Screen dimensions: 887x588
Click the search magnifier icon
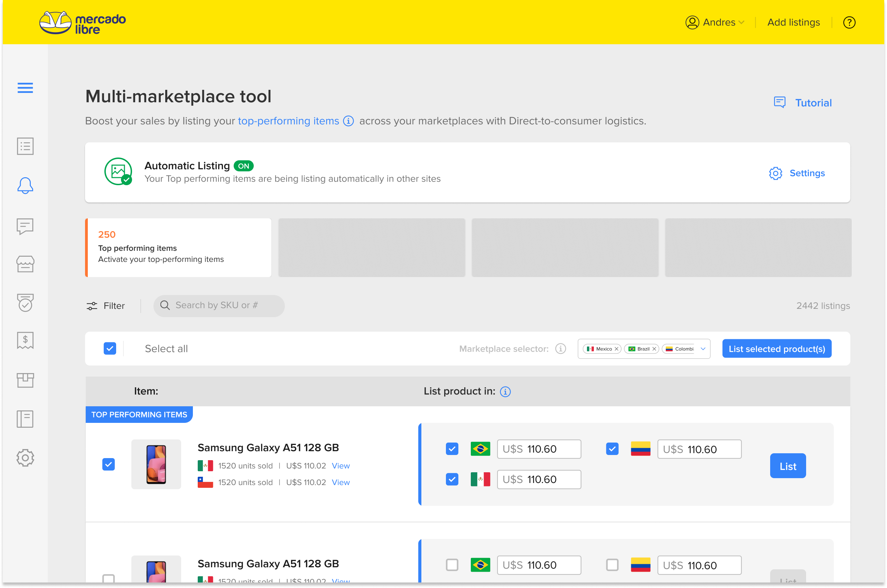point(165,305)
